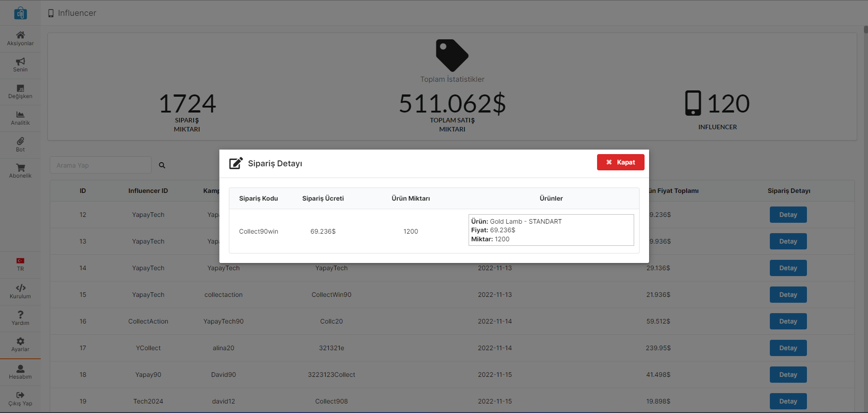Screen dimensions: 868x413
Task: Open Detay for order ID 12
Action: (788, 215)
